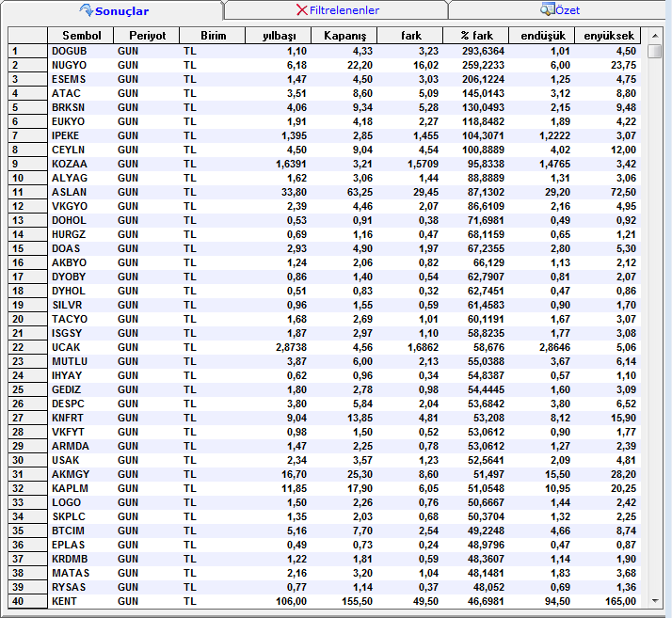The image size is (672, 618).
Task: Select the ALYAG symbol cell
Action: point(81,178)
